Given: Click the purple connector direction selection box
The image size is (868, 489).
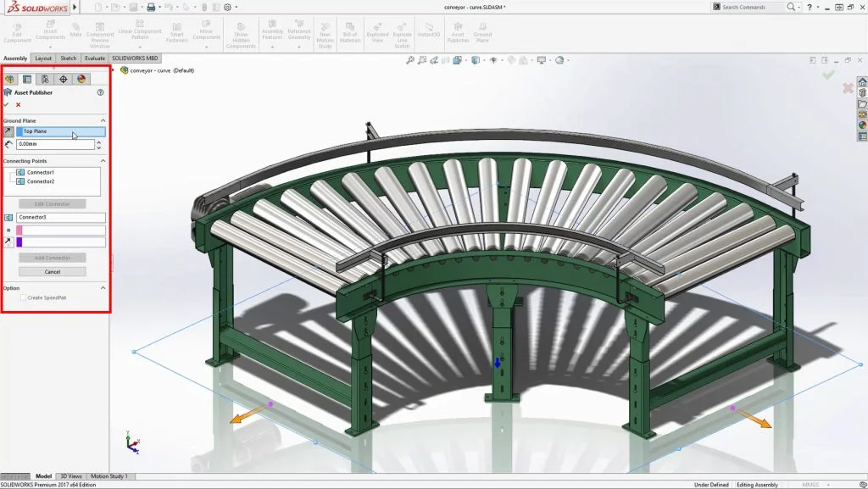Looking at the screenshot, I should (x=60, y=242).
